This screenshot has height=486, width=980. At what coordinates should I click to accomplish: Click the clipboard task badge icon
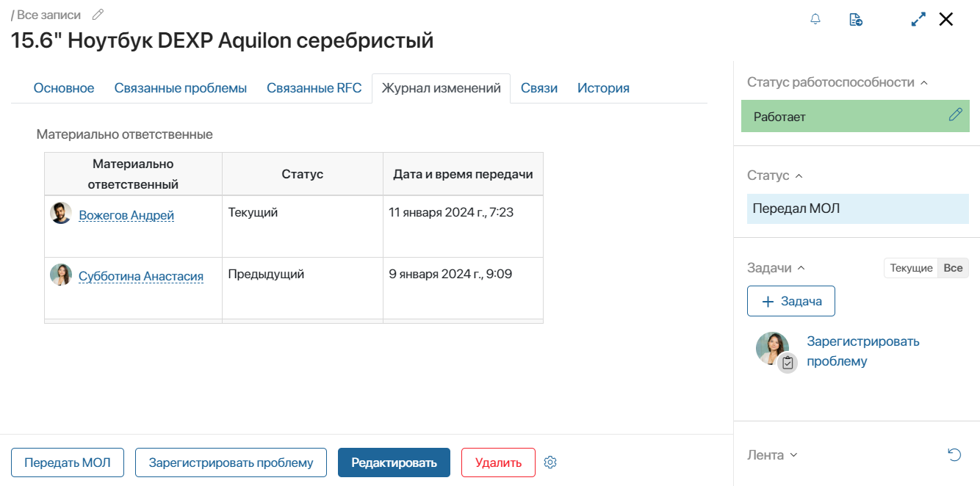tap(788, 363)
